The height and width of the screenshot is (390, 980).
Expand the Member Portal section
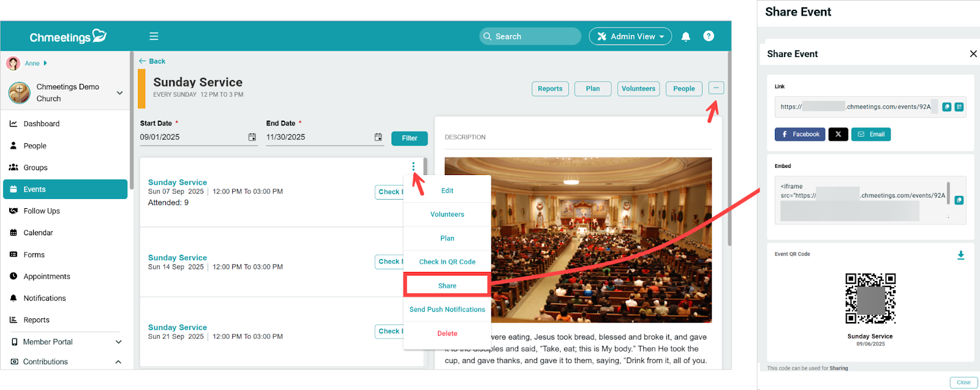tap(118, 342)
